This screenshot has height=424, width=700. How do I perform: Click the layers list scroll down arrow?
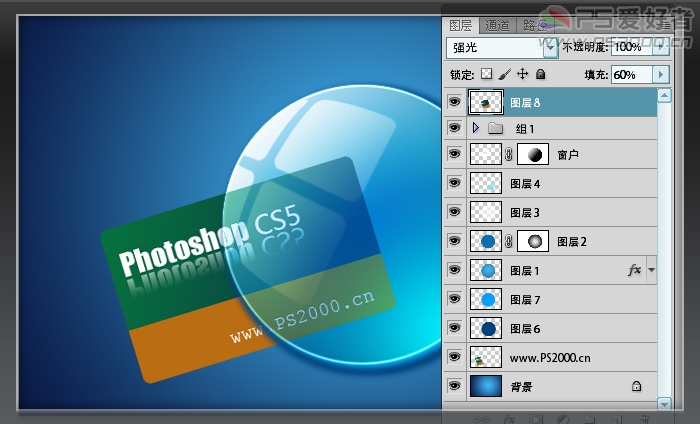click(664, 404)
